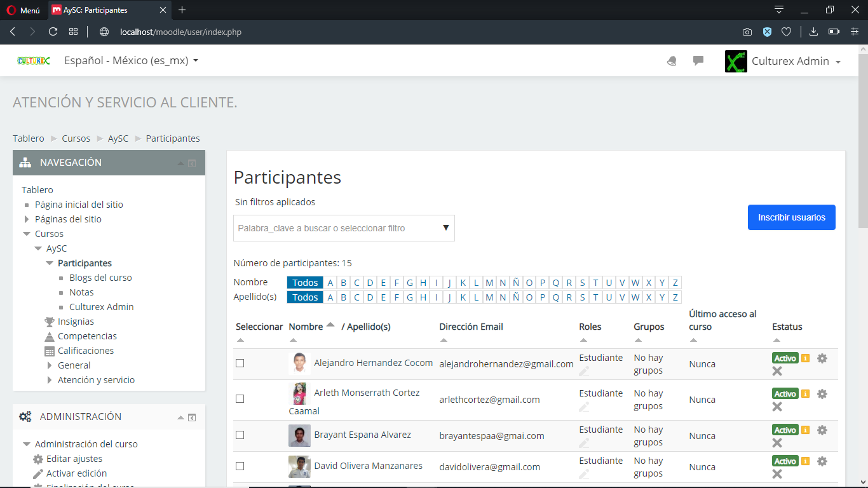Tick the checkbox for David Olivera Manzanares
Image resolution: width=868 pixels, height=488 pixels.
click(x=240, y=466)
